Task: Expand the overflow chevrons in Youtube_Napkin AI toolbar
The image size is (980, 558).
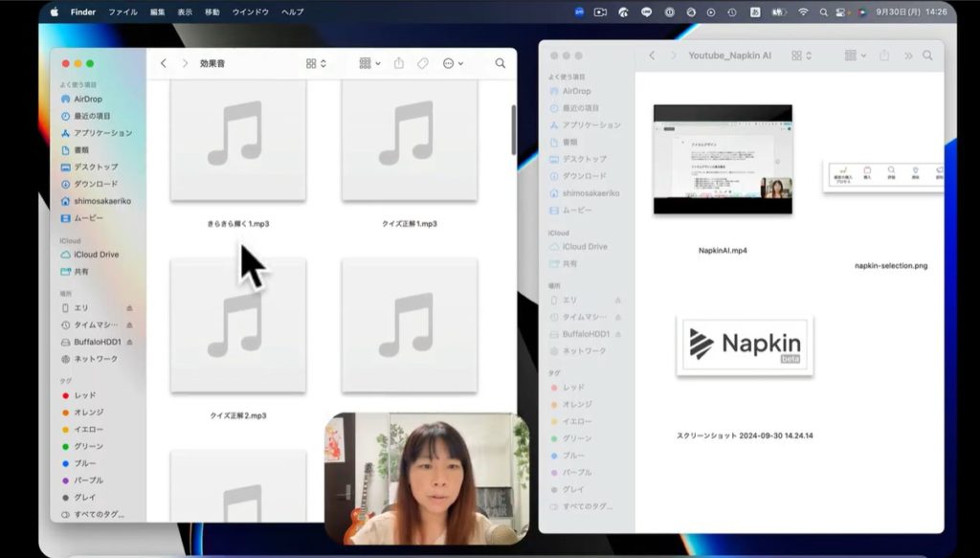Action: 907,56
